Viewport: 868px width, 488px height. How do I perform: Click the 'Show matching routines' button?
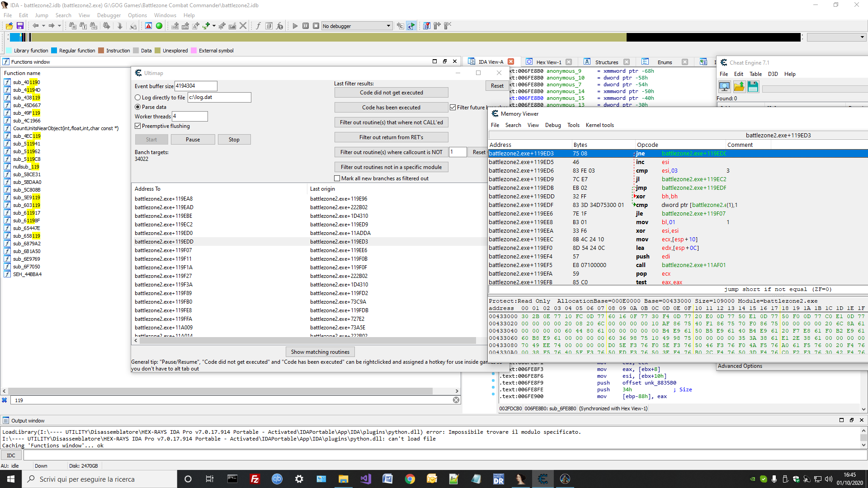pyautogui.click(x=320, y=352)
